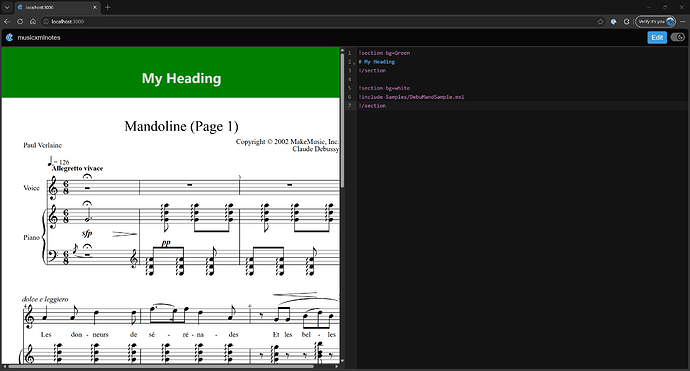The width and height of the screenshot is (690, 371).
Task: Click the '!section bg=Green' line in editor
Action: [x=384, y=53]
